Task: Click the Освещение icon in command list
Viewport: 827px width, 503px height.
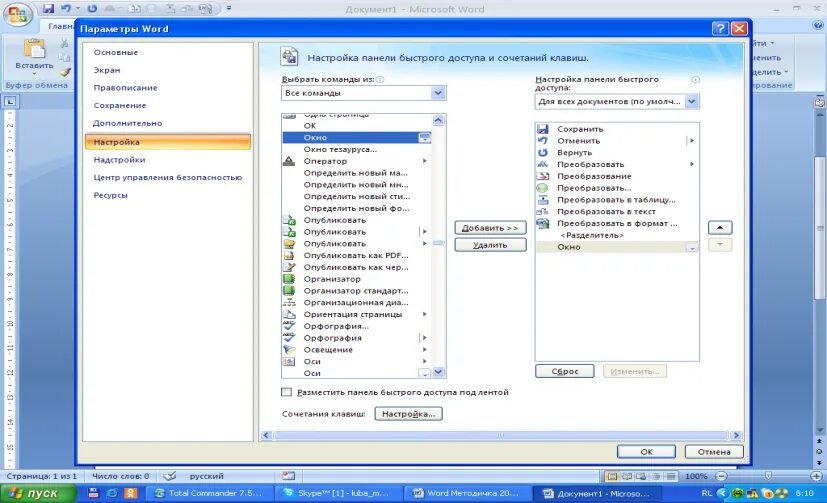Action: 289,350
